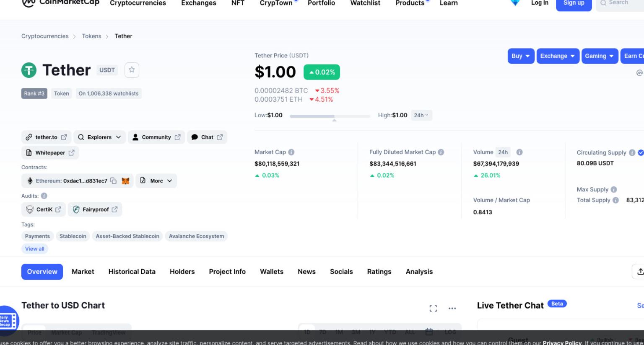
Task: Switch to the Holders tab
Action: coord(182,271)
